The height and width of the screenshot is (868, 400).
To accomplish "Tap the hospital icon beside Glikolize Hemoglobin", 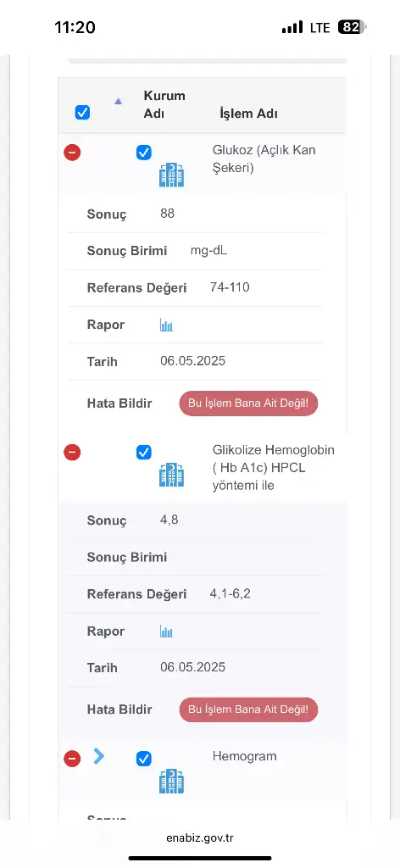I will click(x=171, y=475).
